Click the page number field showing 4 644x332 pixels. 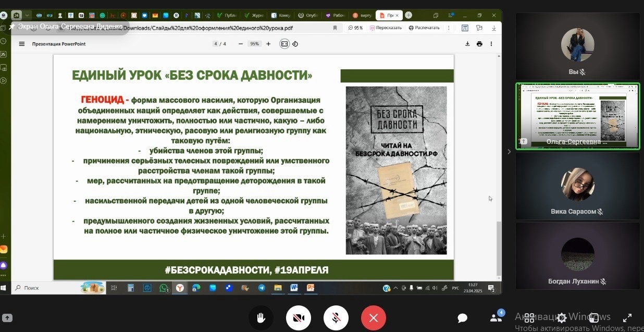215,44
